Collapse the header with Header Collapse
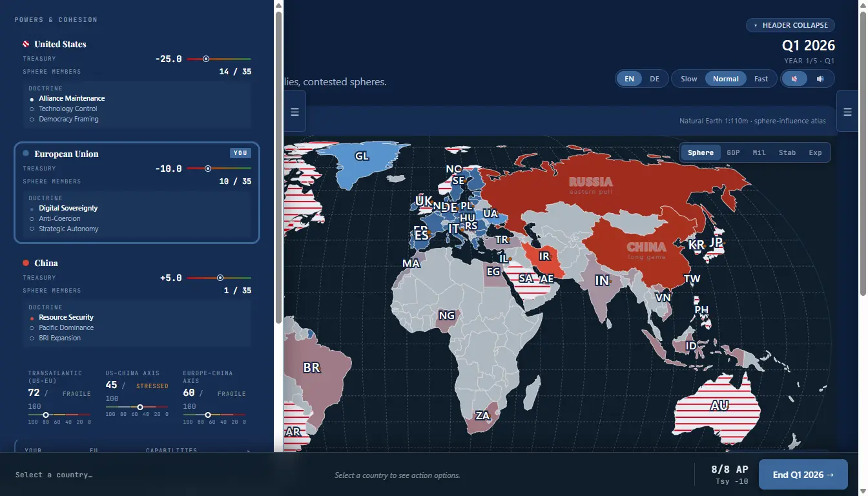 (x=790, y=25)
